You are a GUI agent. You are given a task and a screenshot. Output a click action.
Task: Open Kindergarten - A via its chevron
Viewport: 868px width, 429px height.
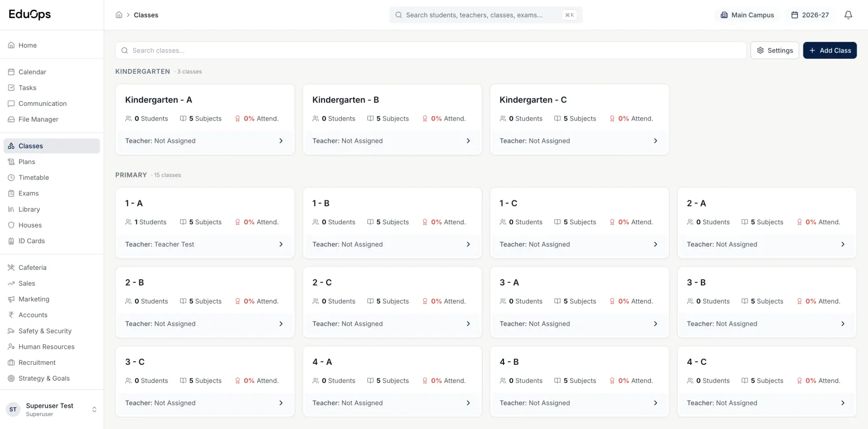click(x=281, y=141)
